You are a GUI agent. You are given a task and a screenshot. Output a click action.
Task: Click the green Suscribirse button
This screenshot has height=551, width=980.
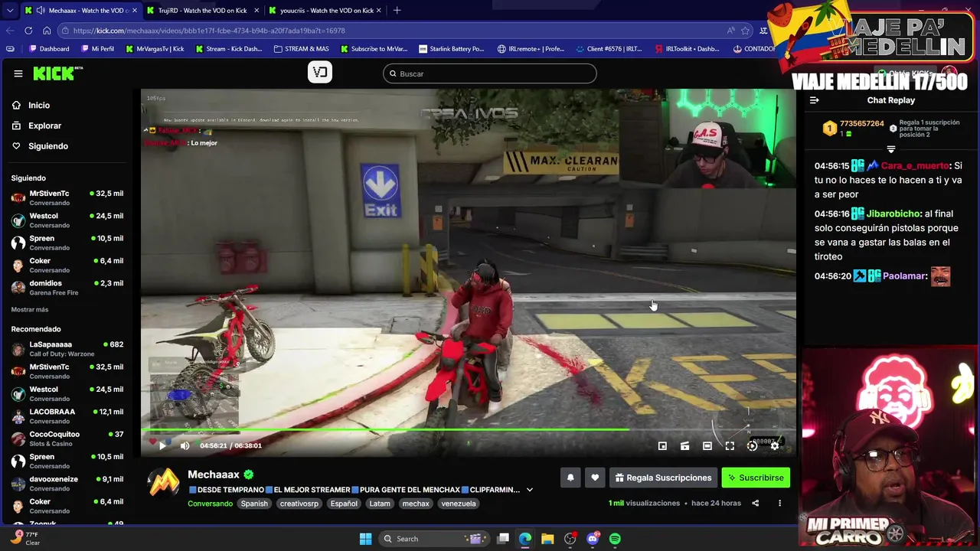click(x=756, y=478)
